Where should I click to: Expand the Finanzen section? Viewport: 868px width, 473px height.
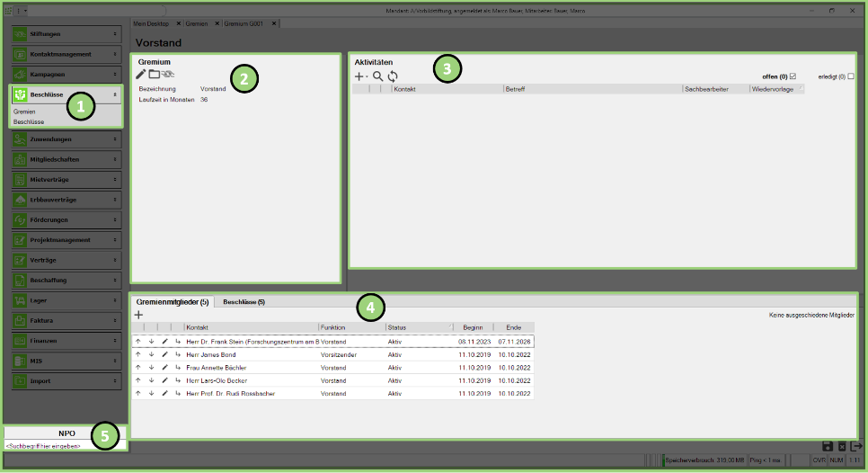115,341
